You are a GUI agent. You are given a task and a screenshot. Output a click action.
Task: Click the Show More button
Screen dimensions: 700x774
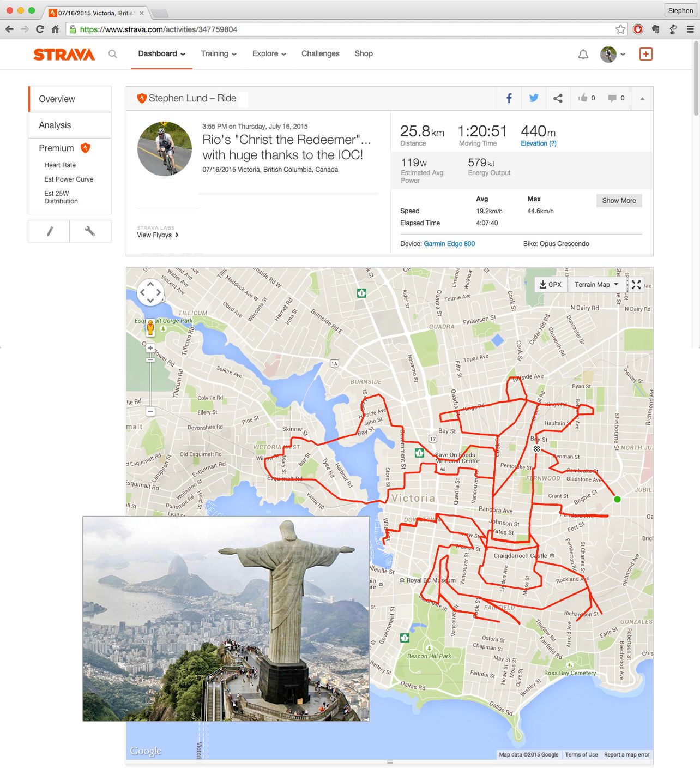[x=619, y=201]
